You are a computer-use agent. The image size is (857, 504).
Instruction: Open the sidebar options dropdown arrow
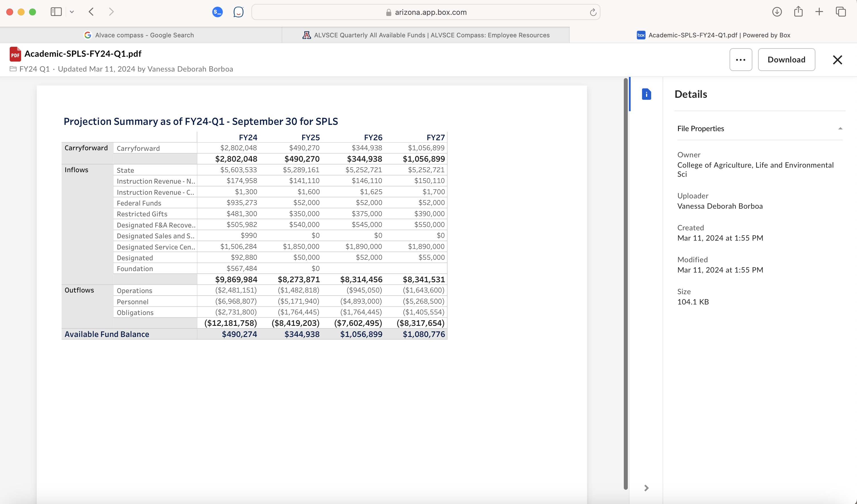coord(72,12)
